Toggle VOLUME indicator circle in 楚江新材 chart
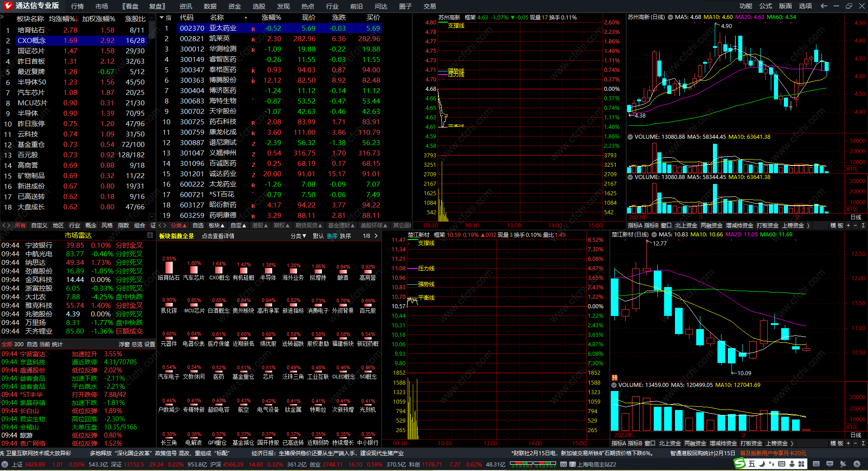The width and height of the screenshot is (868, 471). click(614, 385)
